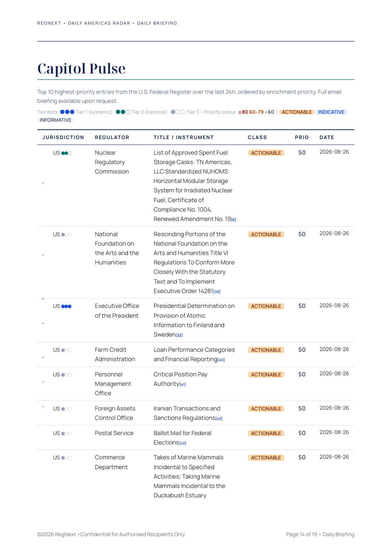This screenshot has height=555, width=392.
Task: Open footnote reference [40]
Action: (221, 360)
